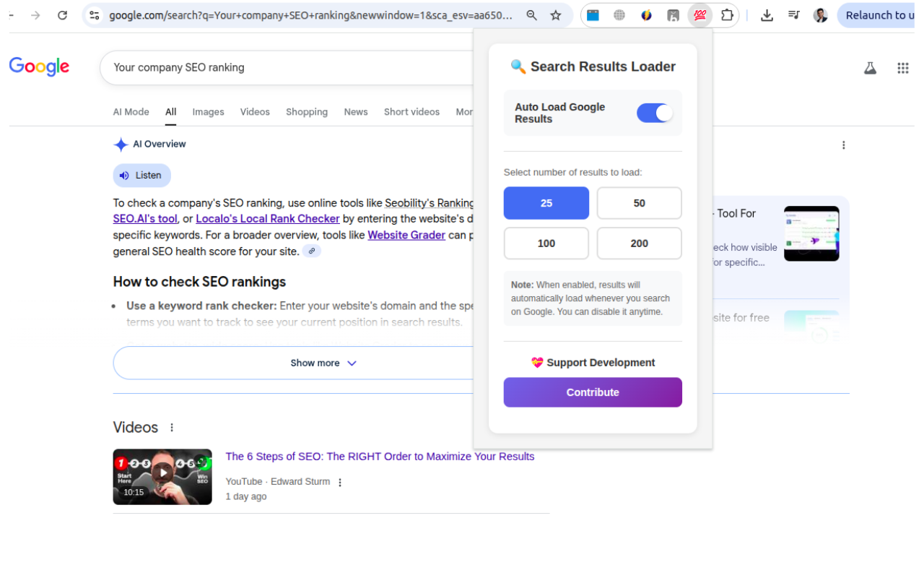The height and width of the screenshot is (578, 924).
Task: Select 200 results to load
Action: pos(639,243)
